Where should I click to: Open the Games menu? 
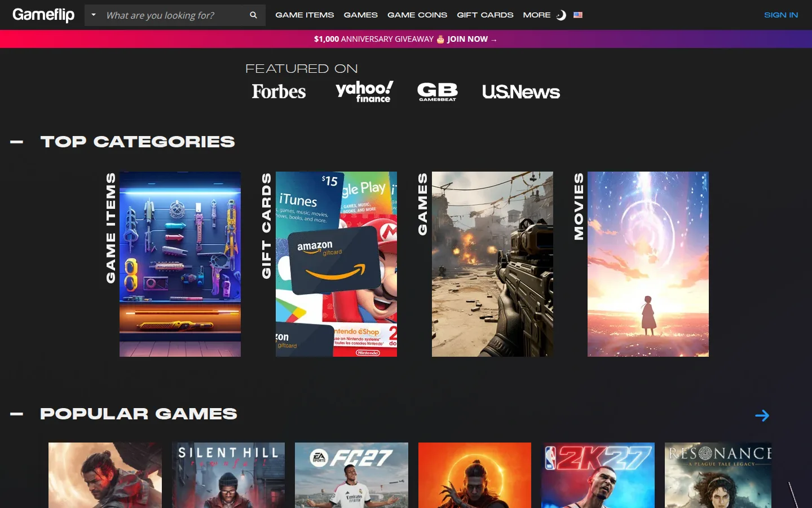click(361, 15)
